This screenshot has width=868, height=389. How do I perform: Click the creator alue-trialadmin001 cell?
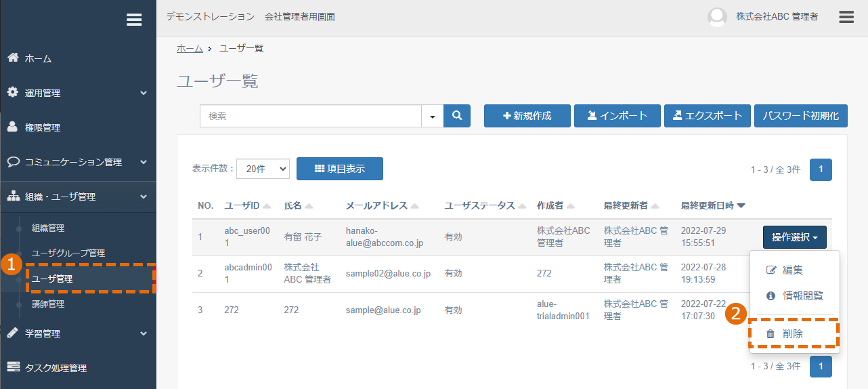(563, 310)
